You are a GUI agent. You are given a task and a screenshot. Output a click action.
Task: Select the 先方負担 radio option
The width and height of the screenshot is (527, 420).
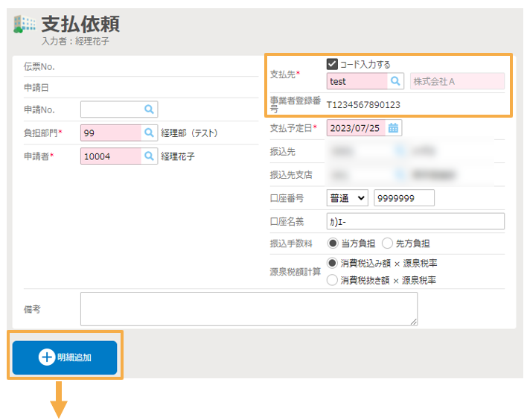387,243
